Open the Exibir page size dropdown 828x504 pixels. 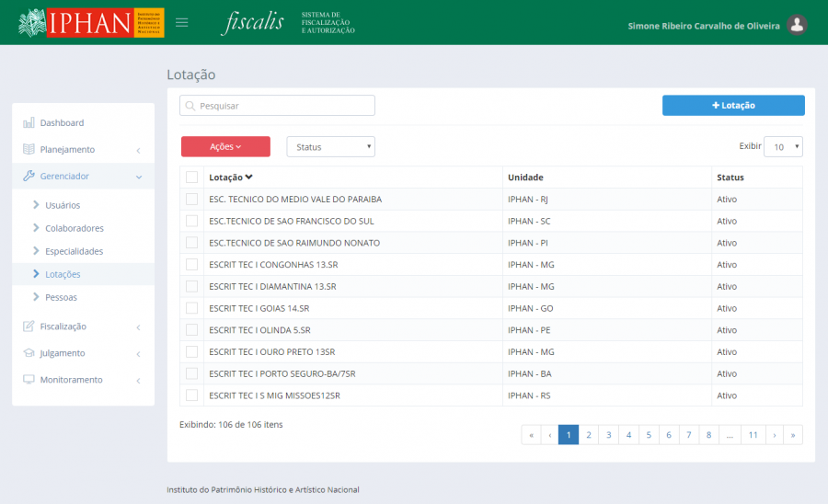(x=783, y=147)
